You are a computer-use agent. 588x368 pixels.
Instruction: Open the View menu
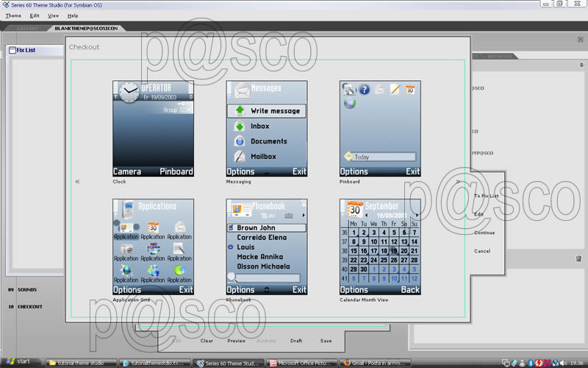53,15
